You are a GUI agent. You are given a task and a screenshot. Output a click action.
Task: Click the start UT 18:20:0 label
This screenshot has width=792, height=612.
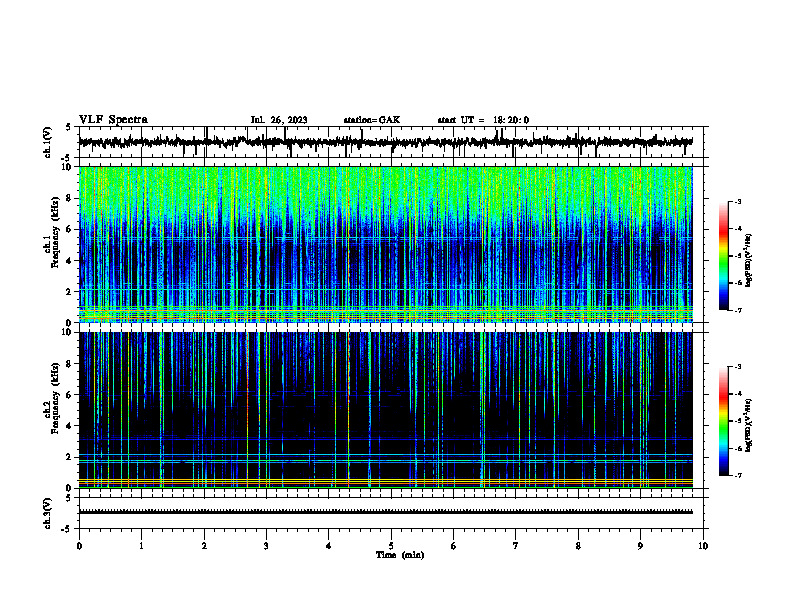483,120
